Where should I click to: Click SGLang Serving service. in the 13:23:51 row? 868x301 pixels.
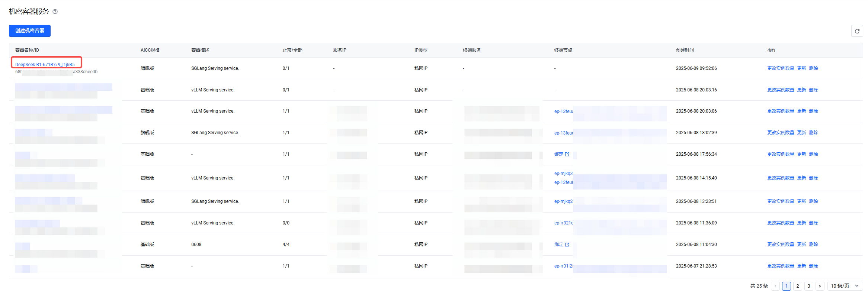point(215,201)
